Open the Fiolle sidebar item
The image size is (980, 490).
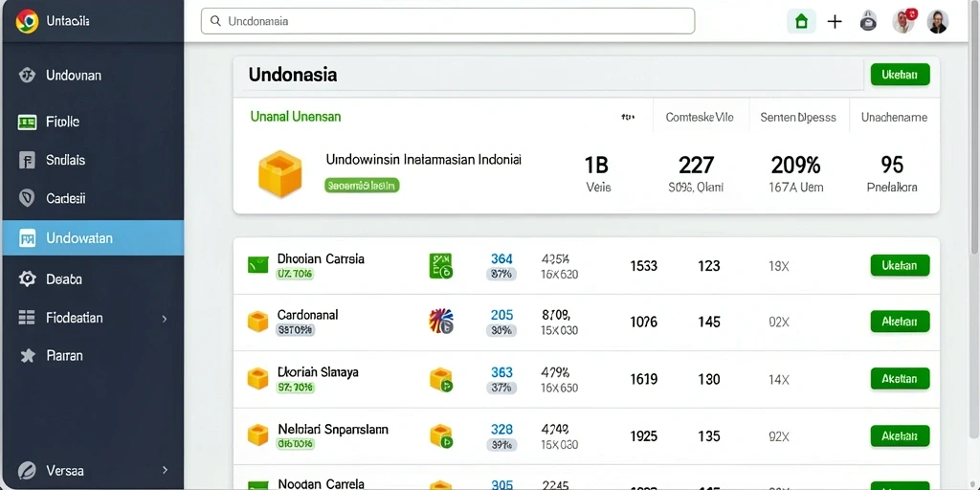pyautogui.click(x=93, y=122)
